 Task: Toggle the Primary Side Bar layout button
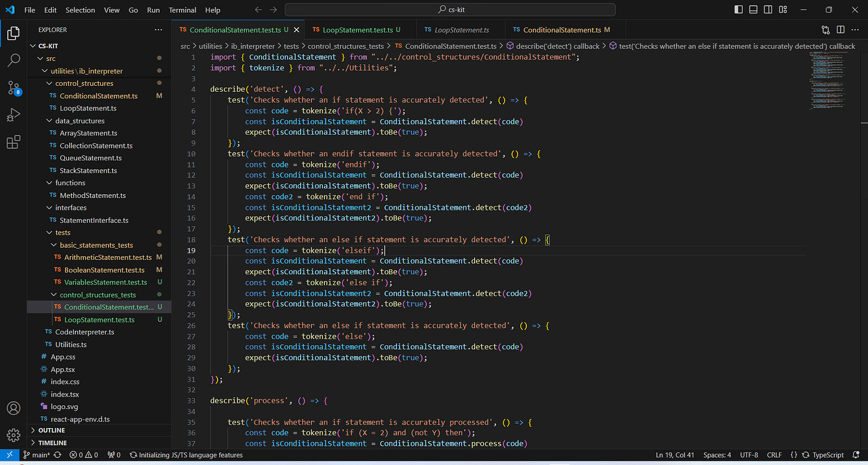(x=739, y=10)
